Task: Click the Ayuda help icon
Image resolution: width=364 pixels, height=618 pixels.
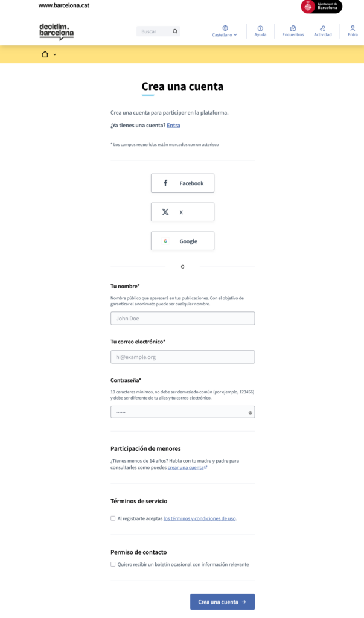Action: 260,28
